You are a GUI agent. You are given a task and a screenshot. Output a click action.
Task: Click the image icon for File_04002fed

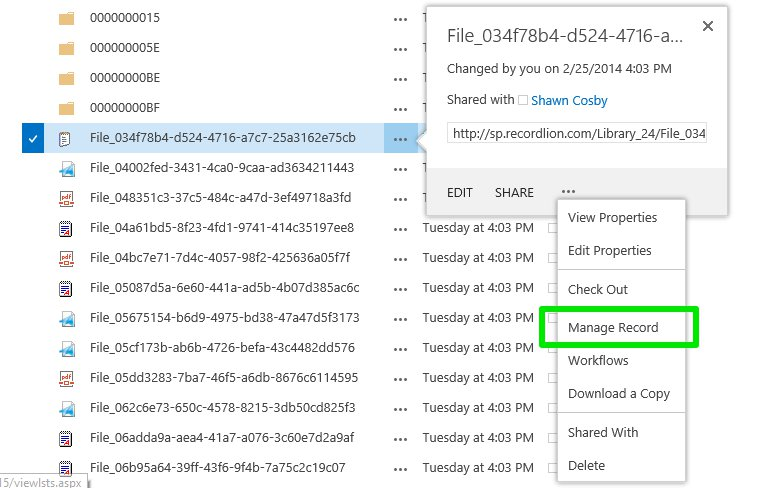pos(66,168)
